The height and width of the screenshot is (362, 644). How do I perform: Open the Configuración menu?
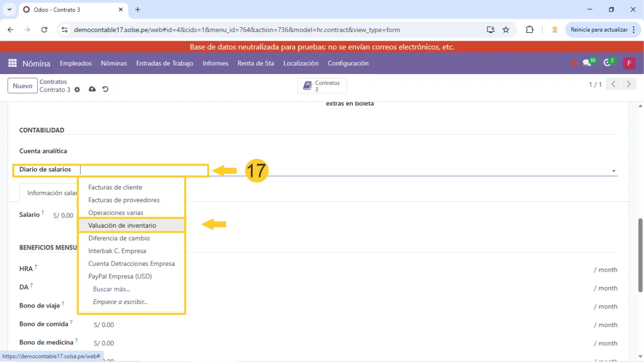click(x=348, y=63)
